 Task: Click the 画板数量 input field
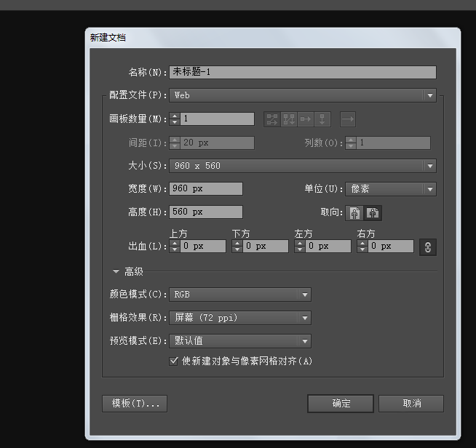pos(217,119)
